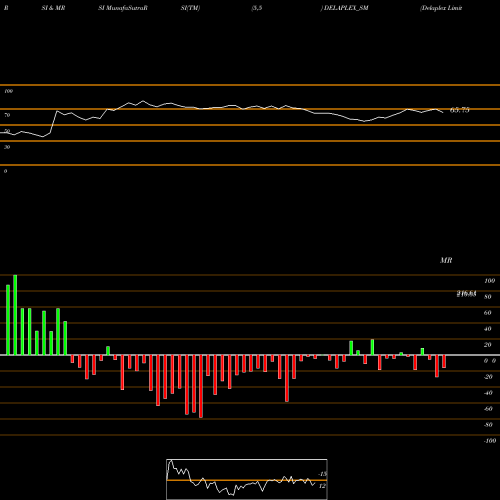Open the mini overview chart thumbnail
Screen dimensions: 500x500
pyautogui.click(x=247, y=479)
